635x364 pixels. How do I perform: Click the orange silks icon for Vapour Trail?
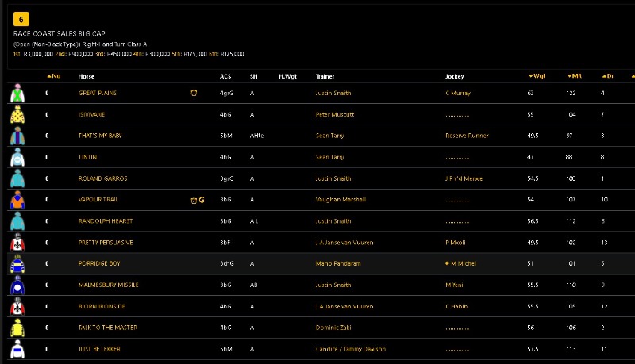17,200
